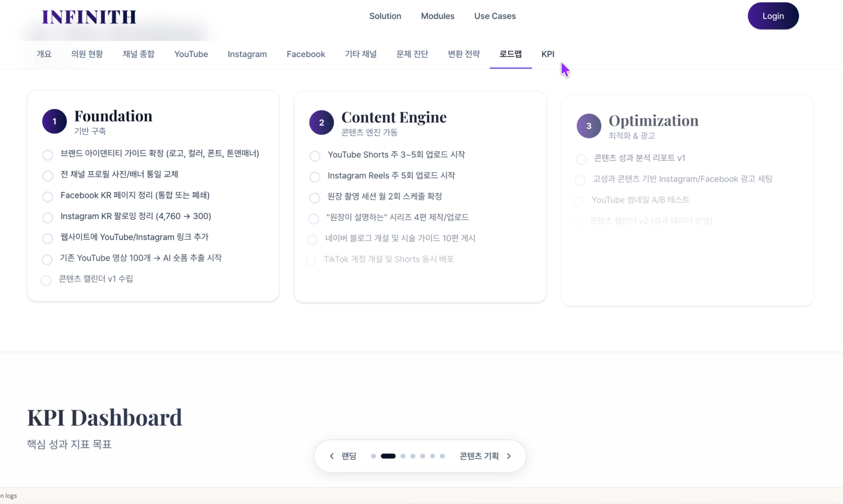Open the Modules nav menu
Viewport: 843px width, 504px height.
[x=438, y=16]
